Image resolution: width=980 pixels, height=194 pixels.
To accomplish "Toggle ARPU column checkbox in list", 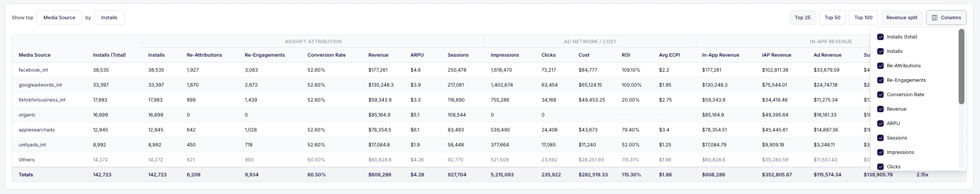I will pyautogui.click(x=880, y=123).
